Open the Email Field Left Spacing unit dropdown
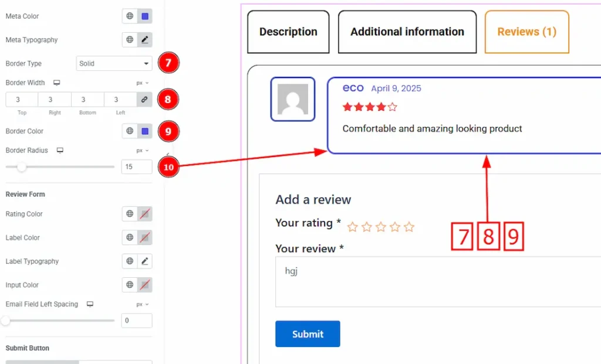This screenshot has height=364, width=601. pyautogui.click(x=143, y=305)
